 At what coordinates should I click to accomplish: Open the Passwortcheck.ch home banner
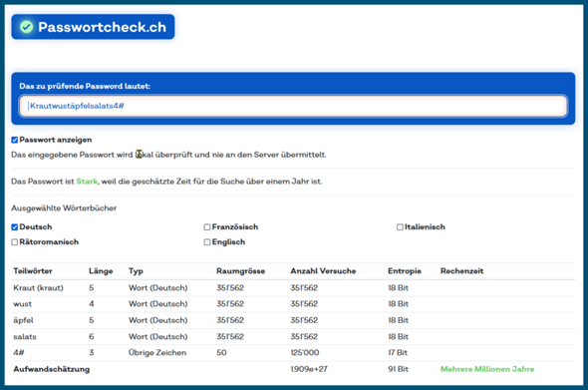[x=93, y=27]
